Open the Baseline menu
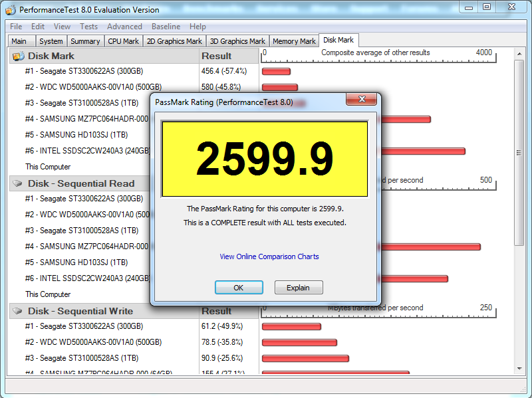The image size is (532, 398). pyautogui.click(x=166, y=27)
